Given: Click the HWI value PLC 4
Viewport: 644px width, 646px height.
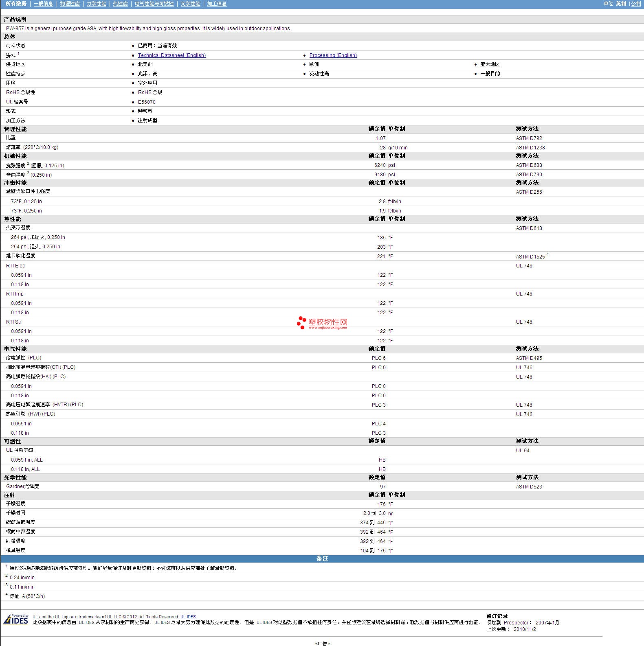Looking at the screenshot, I should [378, 424].
